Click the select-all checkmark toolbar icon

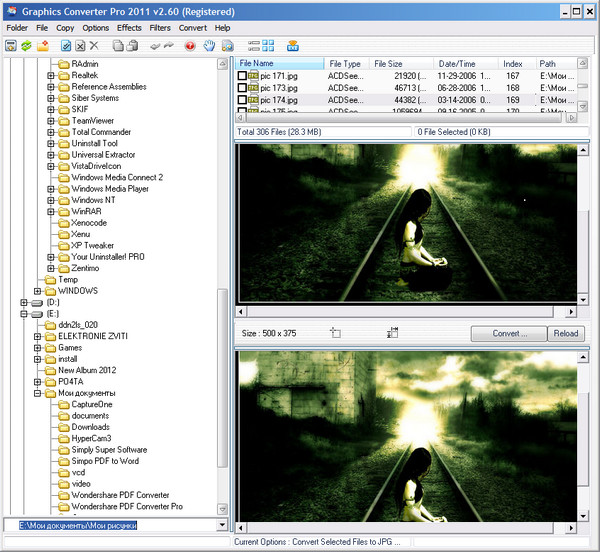[x=66, y=46]
